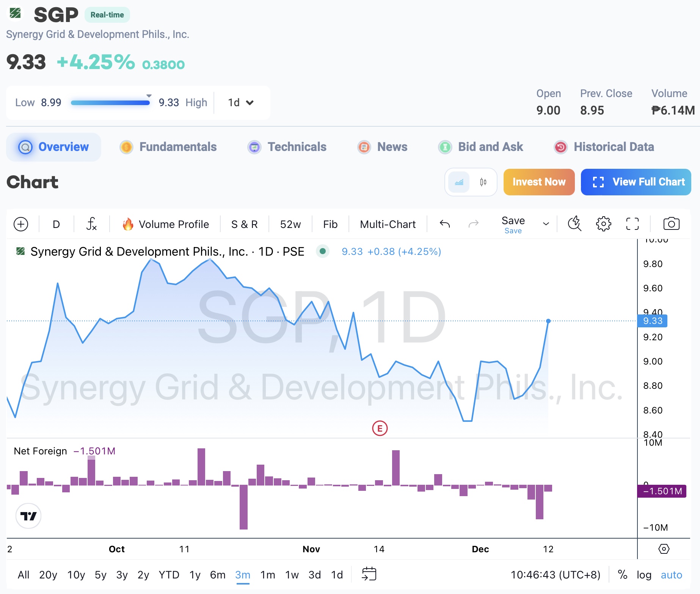Open the go-to-date calendar icon

pyautogui.click(x=368, y=574)
